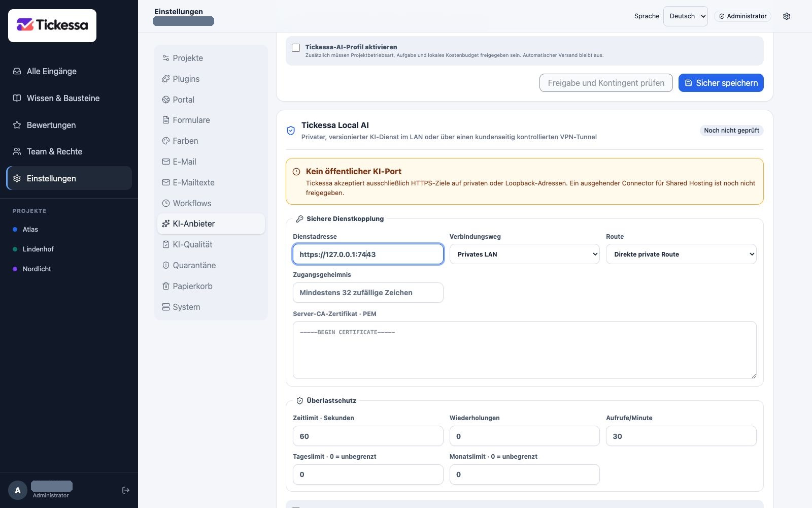Viewport: 812px width, 508px height.
Task: Click the logout icon at bottom of sidebar
Action: click(126, 490)
